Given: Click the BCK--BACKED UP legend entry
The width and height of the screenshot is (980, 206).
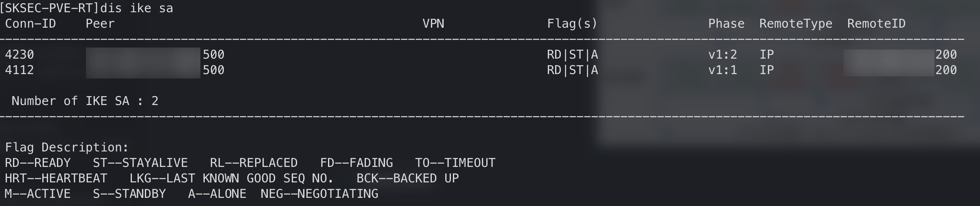Looking at the screenshot, I should (408, 178).
